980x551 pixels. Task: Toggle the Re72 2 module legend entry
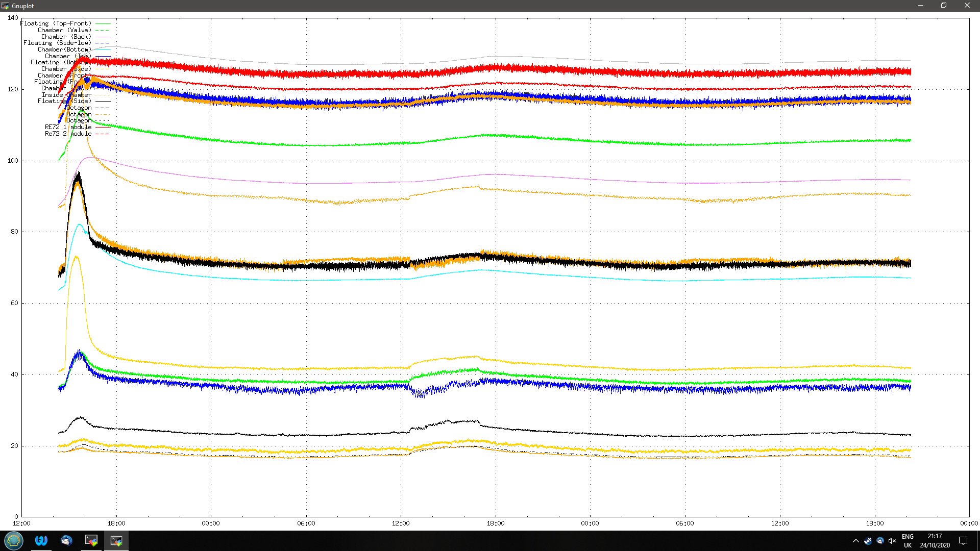pyautogui.click(x=78, y=134)
